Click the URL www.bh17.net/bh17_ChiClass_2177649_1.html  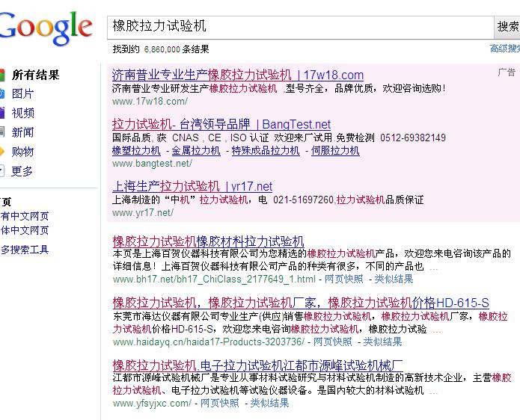point(214,279)
